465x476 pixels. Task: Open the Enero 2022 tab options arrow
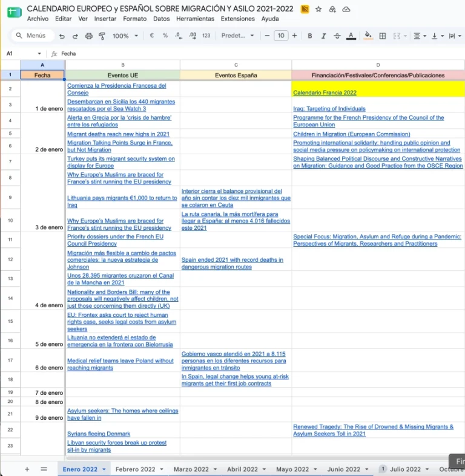104,469
